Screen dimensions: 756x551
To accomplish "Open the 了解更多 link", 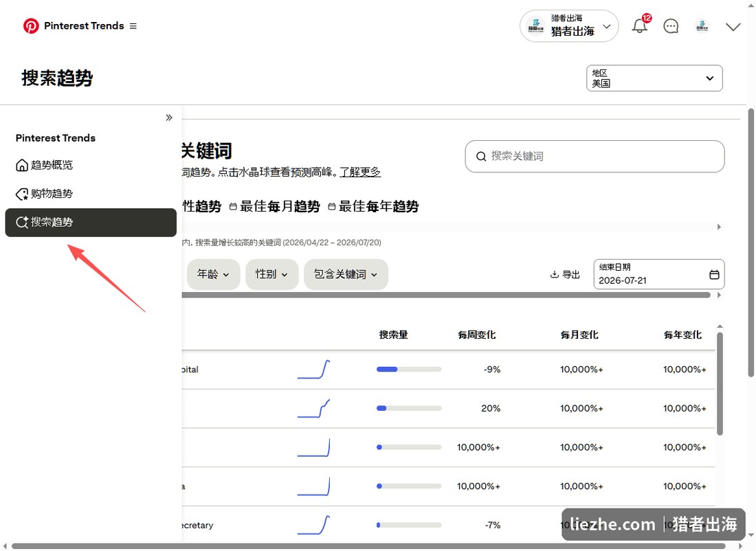I will (x=360, y=172).
